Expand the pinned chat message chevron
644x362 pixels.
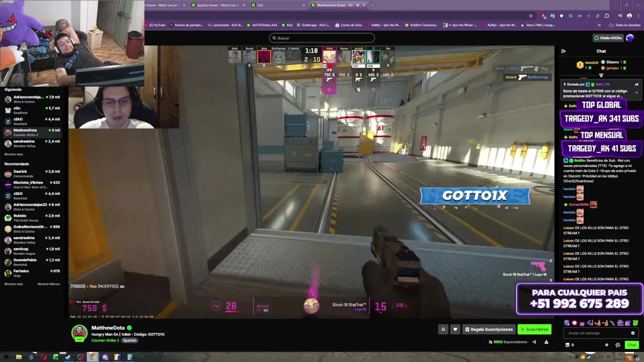[636, 93]
